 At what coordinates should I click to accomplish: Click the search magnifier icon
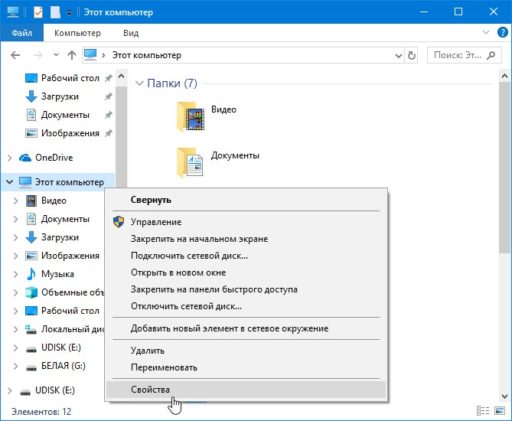491,55
